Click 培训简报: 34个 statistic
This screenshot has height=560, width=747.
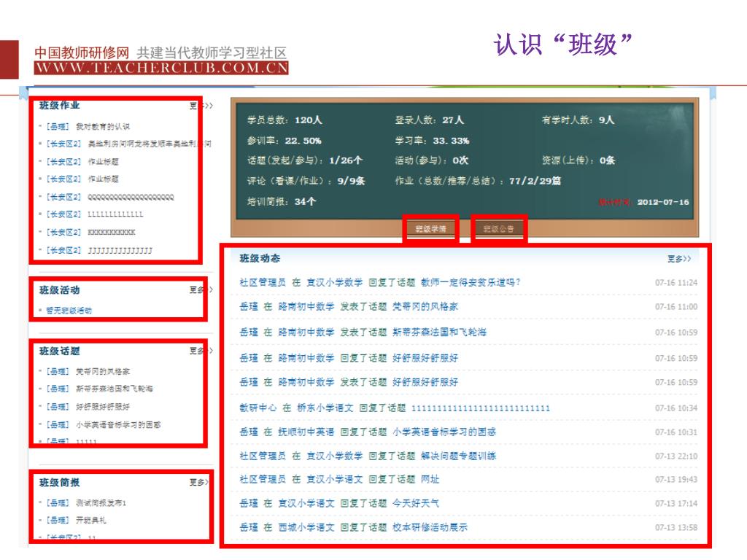click(x=282, y=201)
